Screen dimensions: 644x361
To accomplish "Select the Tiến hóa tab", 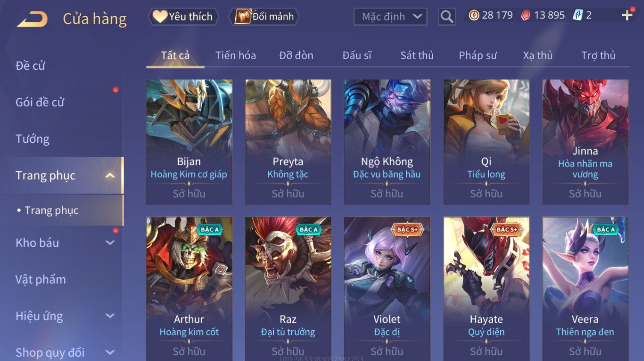I will pos(236,56).
